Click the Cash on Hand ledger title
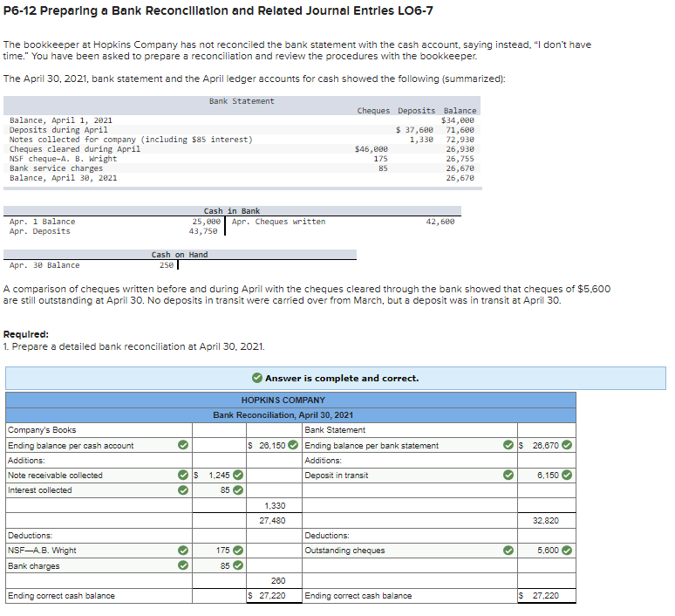The width and height of the screenshot is (675, 616). (x=180, y=255)
